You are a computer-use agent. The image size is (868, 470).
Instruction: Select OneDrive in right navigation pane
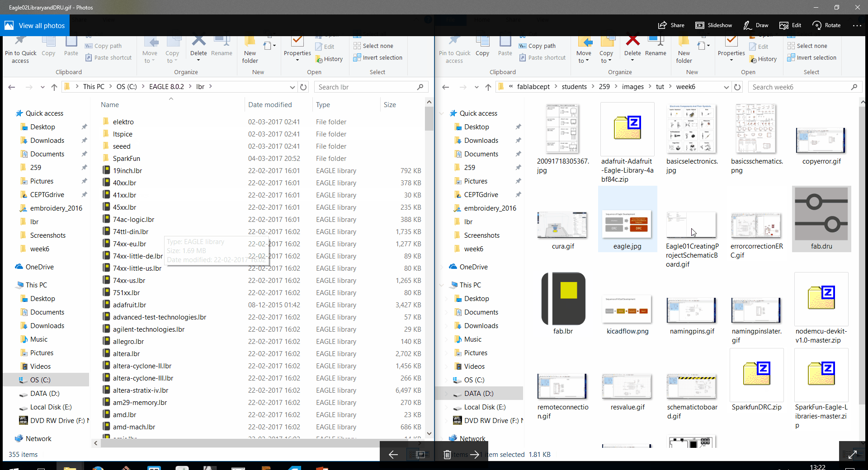[x=473, y=267]
